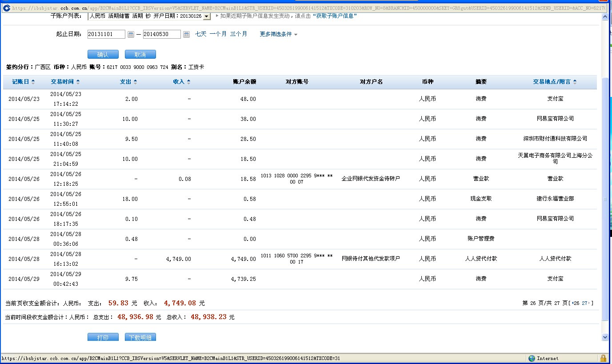Select the 七天 date range shortcut
This screenshot has height=364, width=612.
tap(200, 34)
